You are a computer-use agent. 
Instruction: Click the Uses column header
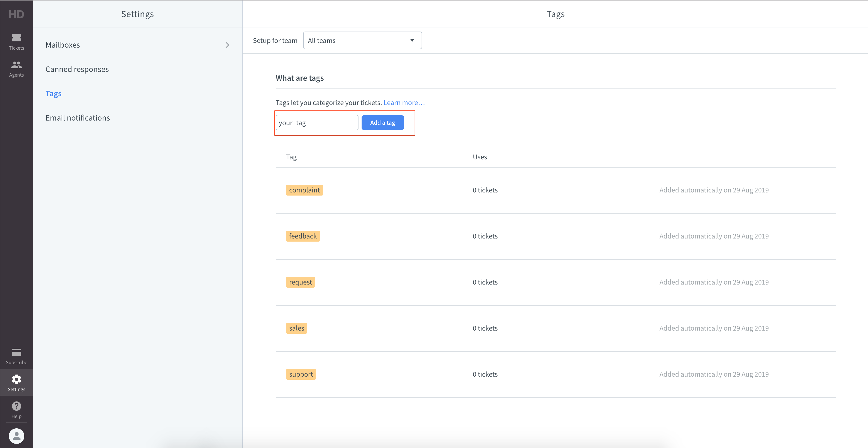coord(480,157)
